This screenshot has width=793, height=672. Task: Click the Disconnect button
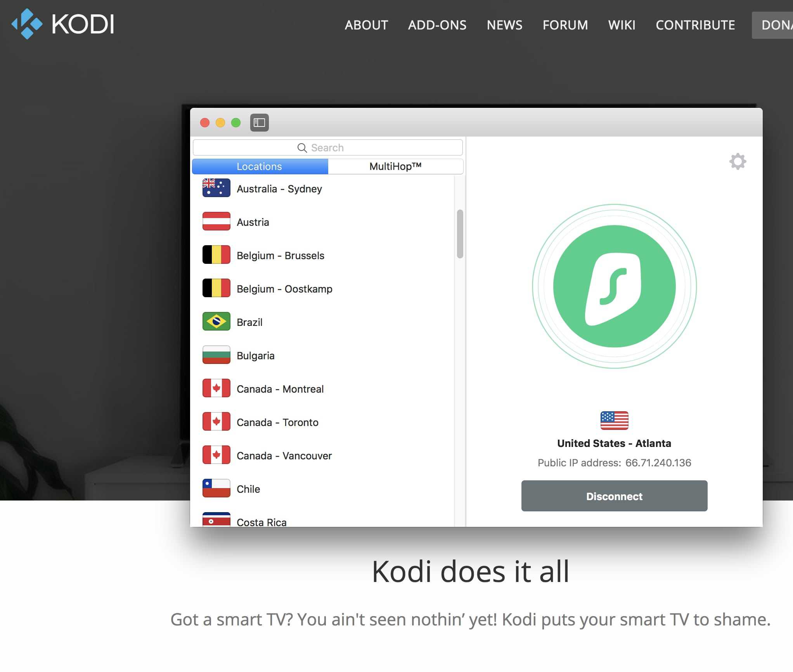pyautogui.click(x=614, y=495)
